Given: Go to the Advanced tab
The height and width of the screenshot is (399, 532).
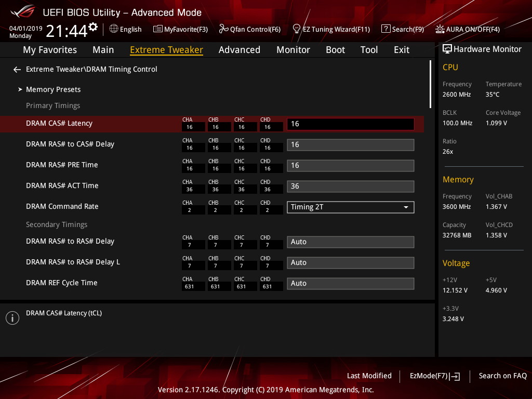Looking at the screenshot, I should pos(240,50).
